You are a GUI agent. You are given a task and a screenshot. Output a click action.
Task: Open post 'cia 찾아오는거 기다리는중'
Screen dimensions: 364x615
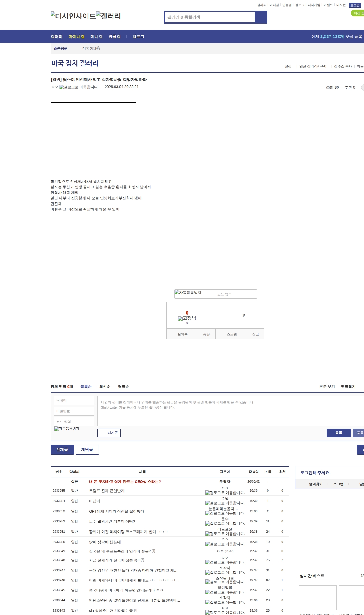(x=111, y=610)
